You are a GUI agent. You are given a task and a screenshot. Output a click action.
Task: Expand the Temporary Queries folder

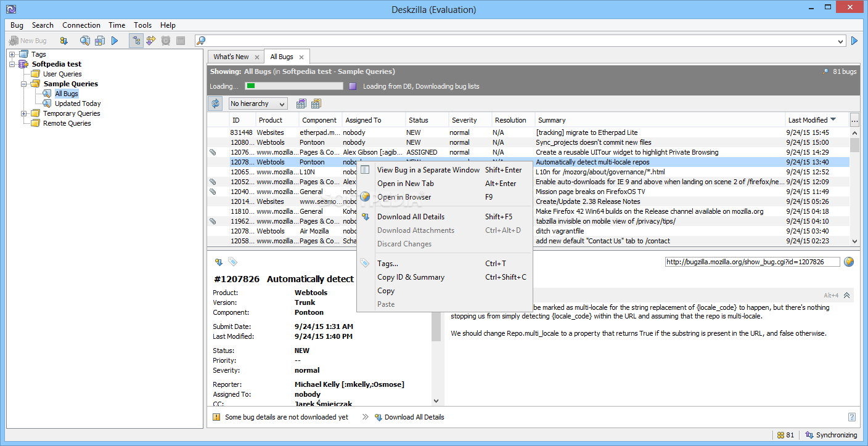(x=24, y=113)
